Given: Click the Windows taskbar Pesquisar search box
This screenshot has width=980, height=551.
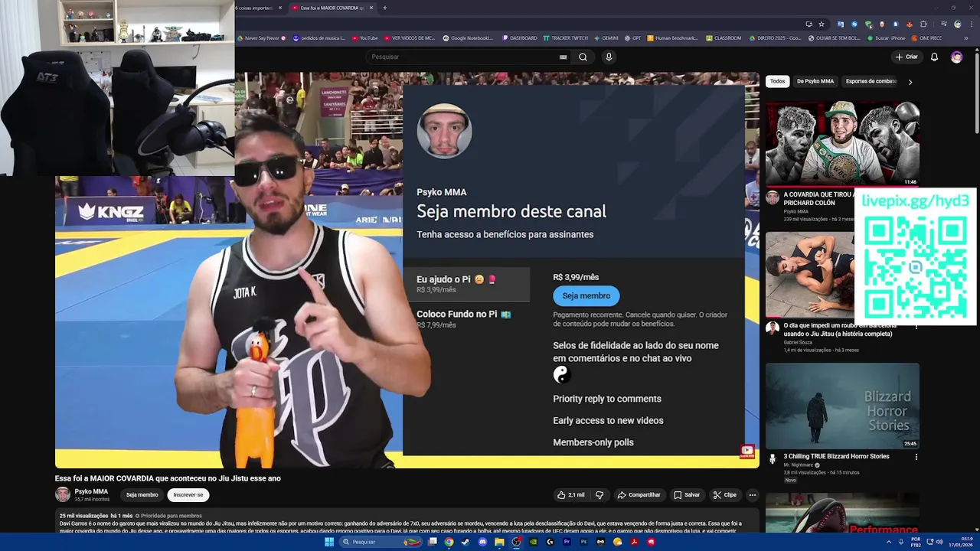Looking at the screenshot, I should [x=381, y=542].
